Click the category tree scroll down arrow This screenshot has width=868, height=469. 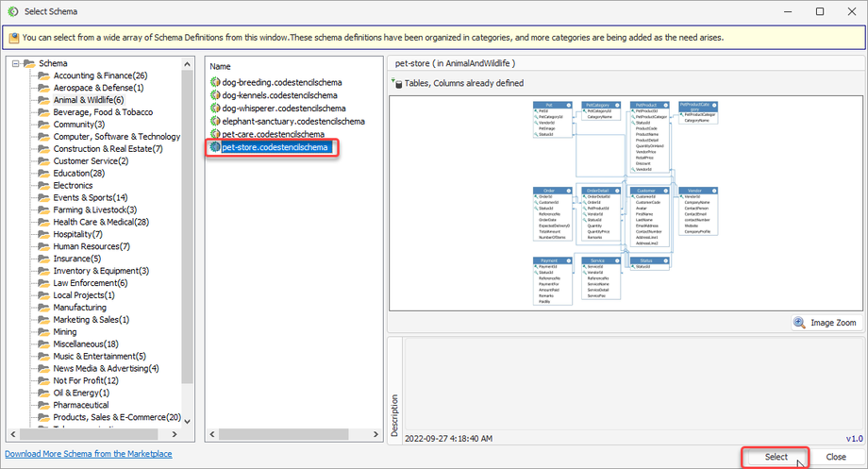click(x=187, y=421)
